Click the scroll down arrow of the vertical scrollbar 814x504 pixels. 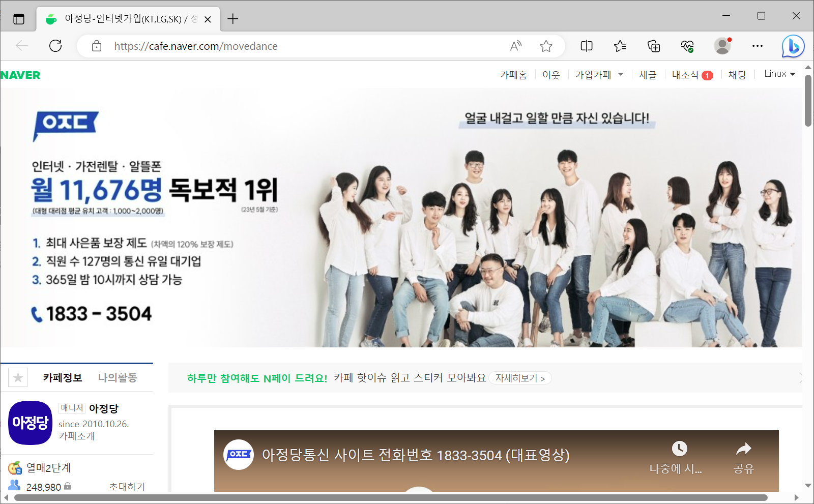pos(808,486)
